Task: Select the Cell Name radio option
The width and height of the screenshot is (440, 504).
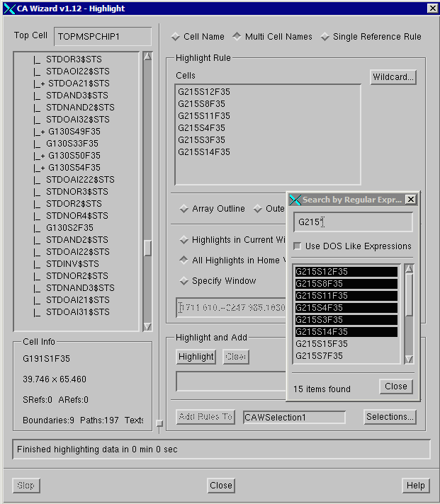Action: pyautogui.click(x=175, y=37)
